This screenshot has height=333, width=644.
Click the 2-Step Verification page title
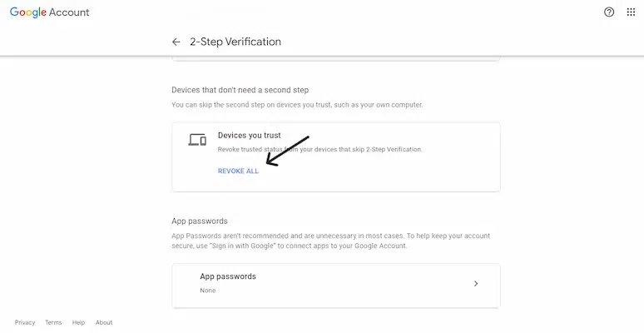point(235,42)
